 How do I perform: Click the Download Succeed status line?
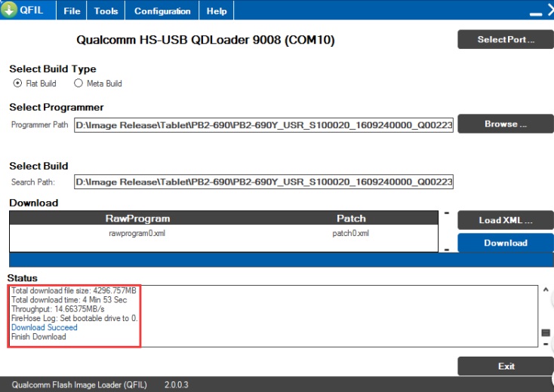(x=45, y=327)
